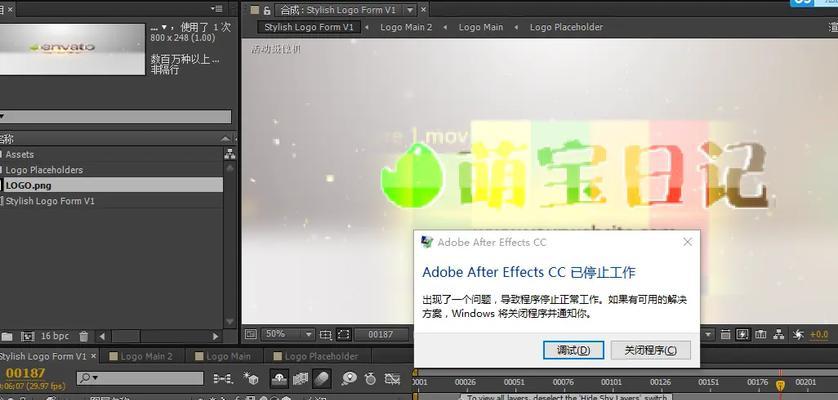838x400 pixels.
Task: Click the current time indicator marker
Action: point(780,386)
